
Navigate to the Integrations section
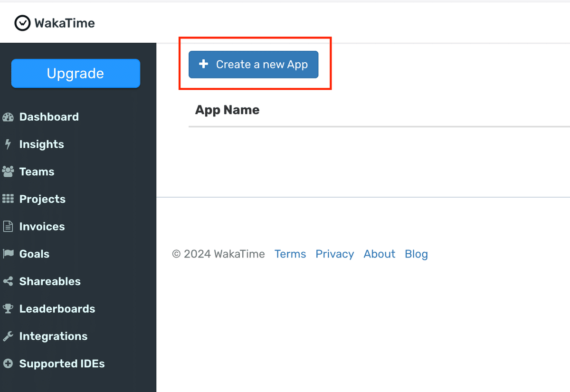(53, 336)
